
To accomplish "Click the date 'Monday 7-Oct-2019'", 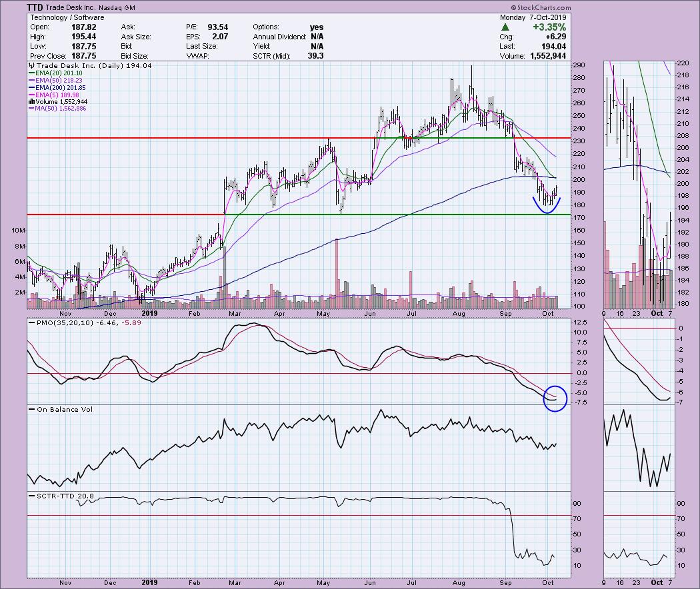I will (533, 17).
